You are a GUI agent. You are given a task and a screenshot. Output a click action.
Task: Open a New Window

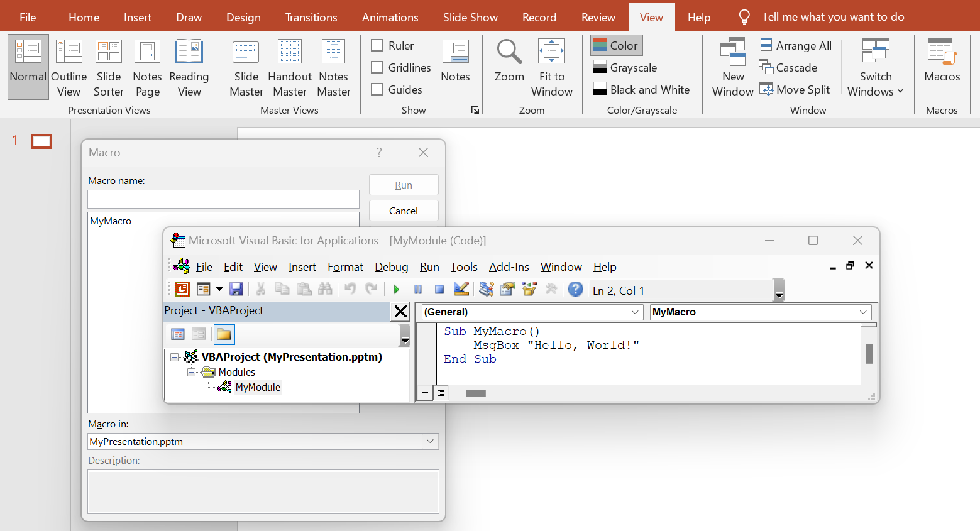[x=733, y=67]
